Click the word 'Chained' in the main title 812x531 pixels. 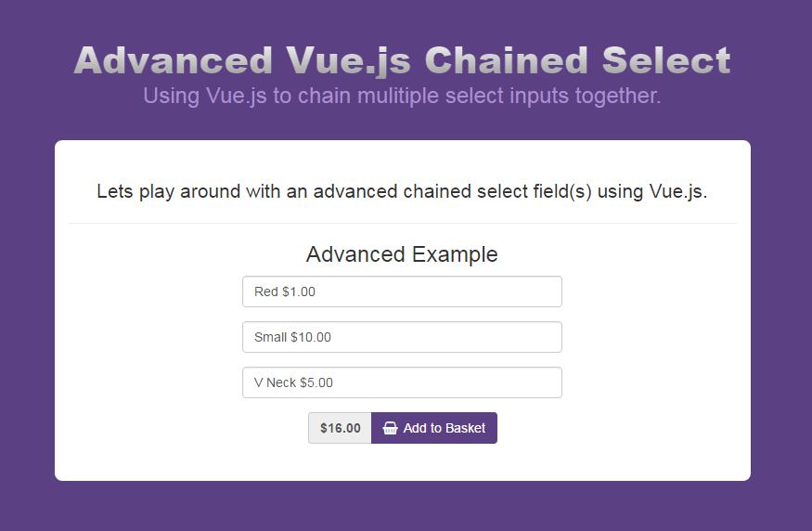click(507, 60)
